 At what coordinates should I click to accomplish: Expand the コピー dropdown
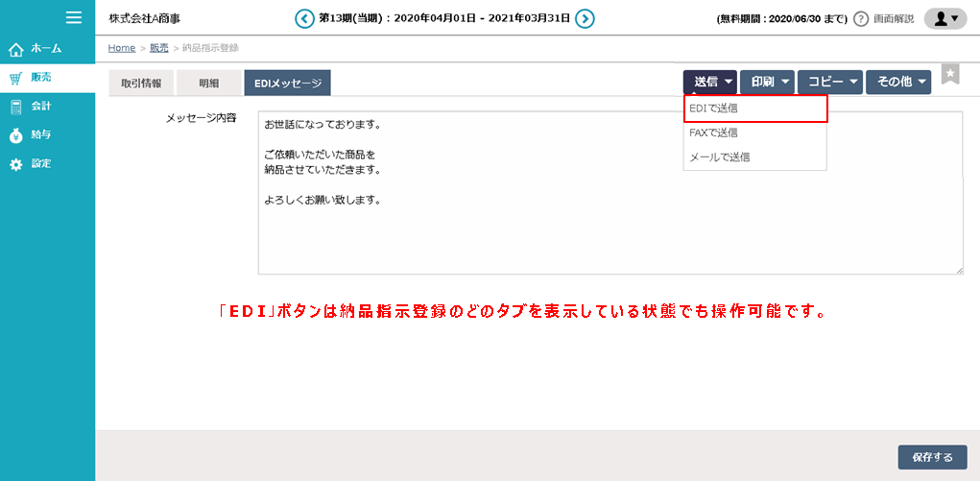point(829,83)
